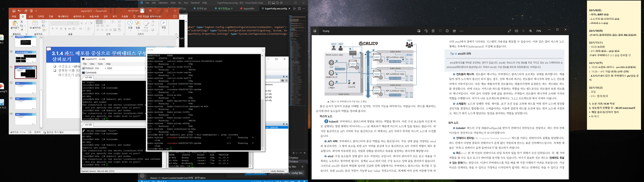Click the Format Painter brush in PowerPoint
The height and width of the screenshot is (182, 644).
[21, 30]
